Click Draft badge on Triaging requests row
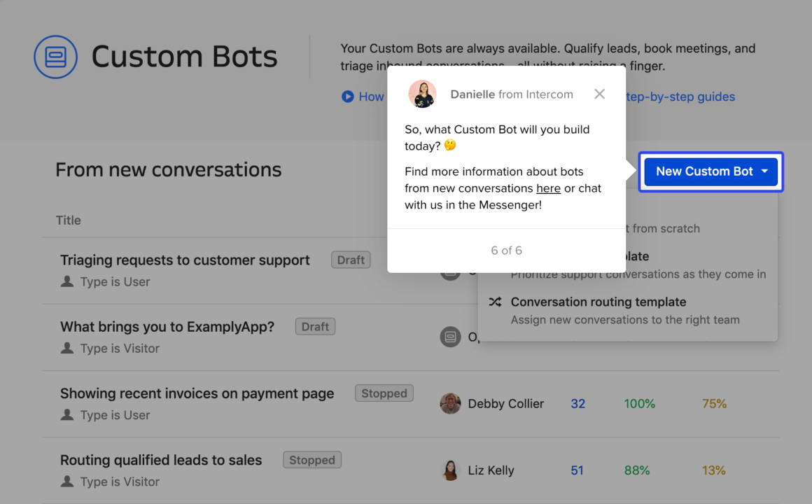 coord(351,260)
